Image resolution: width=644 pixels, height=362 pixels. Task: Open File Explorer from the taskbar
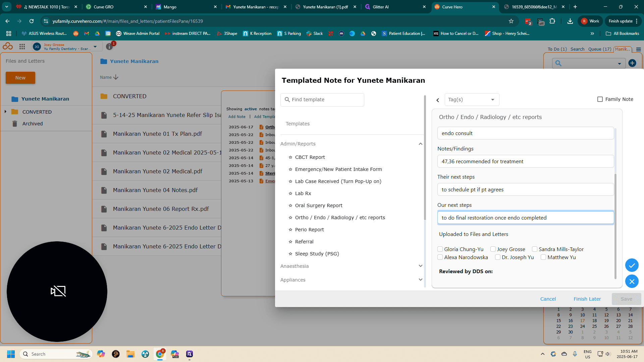pos(130,354)
